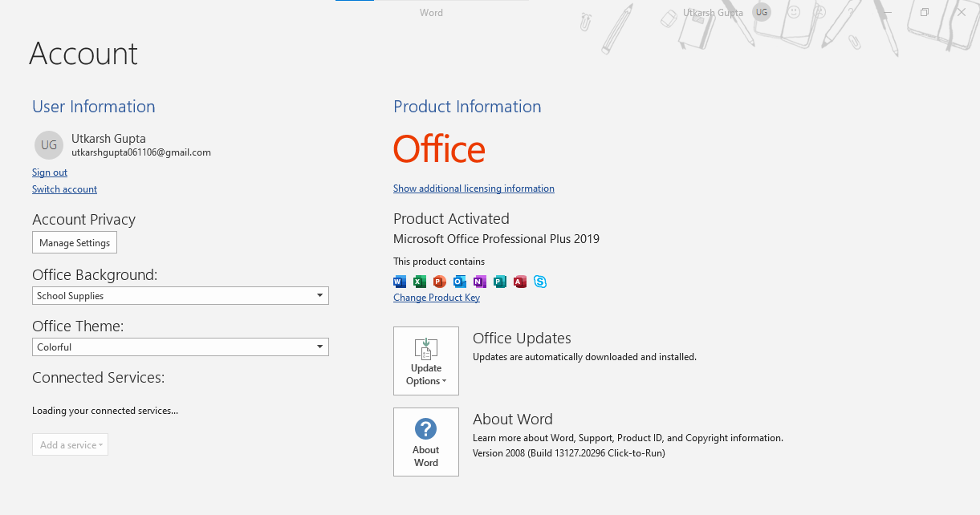Open the About Word dialog

(425, 442)
